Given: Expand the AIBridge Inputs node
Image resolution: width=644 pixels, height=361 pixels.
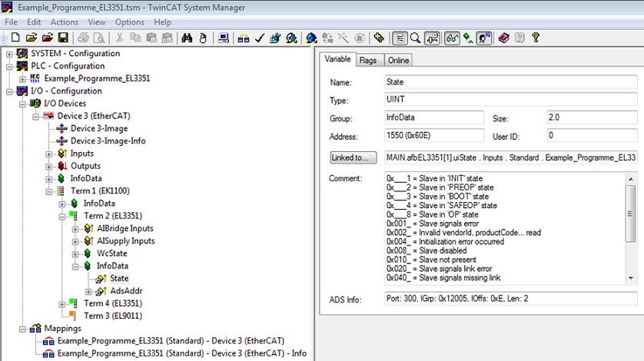Looking at the screenshot, I should [75, 229].
